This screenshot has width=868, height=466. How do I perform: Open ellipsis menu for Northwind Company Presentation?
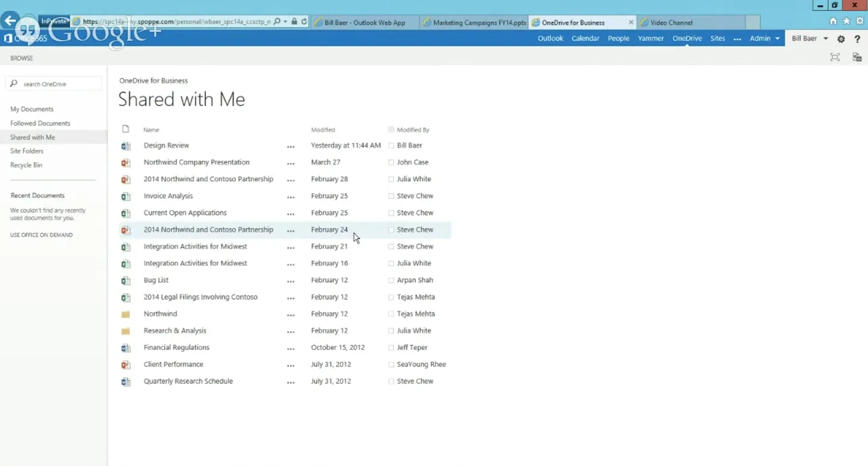pos(291,164)
